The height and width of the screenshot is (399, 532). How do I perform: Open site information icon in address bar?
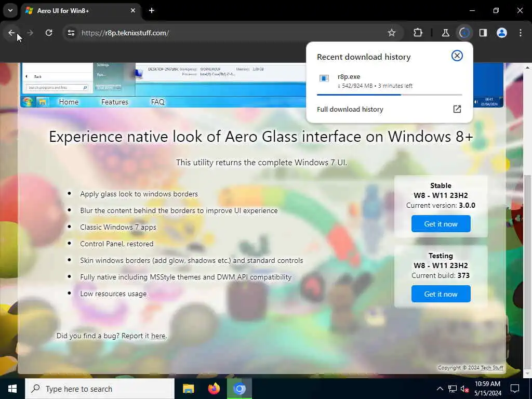(x=71, y=33)
